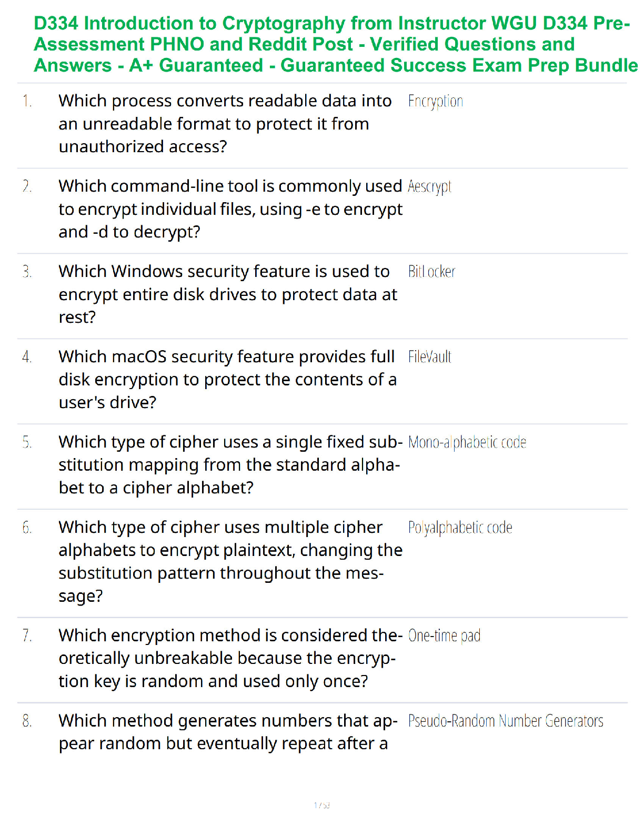Click the number 5 list marker

(x=27, y=442)
